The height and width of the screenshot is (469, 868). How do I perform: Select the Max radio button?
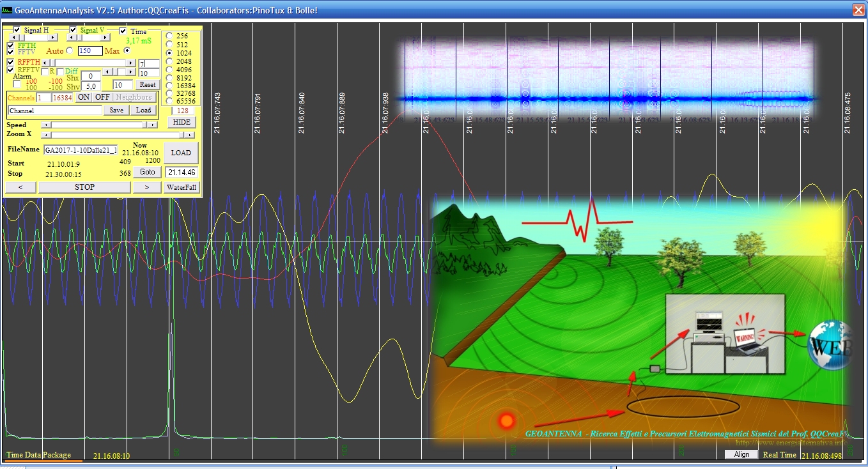(x=127, y=50)
